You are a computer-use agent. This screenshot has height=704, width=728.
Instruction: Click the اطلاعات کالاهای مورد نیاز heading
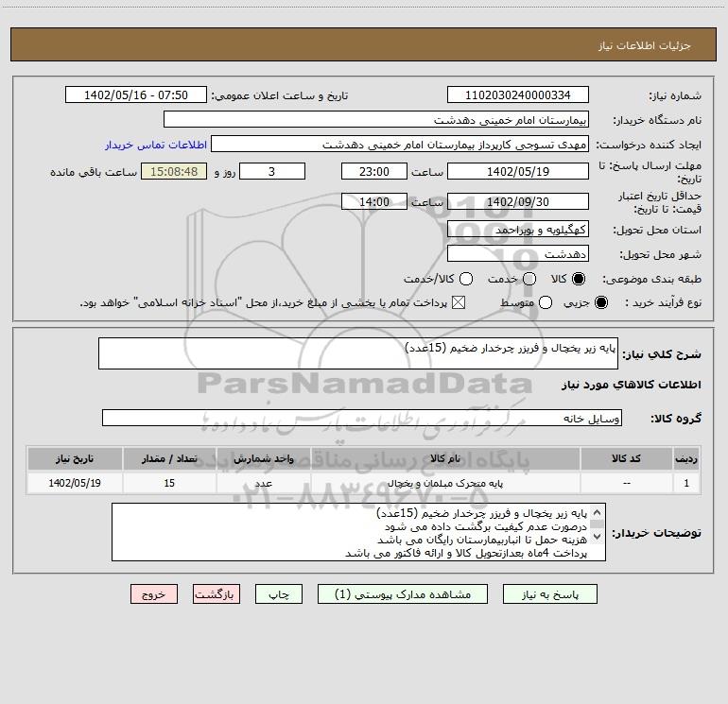click(x=632, y=385)
